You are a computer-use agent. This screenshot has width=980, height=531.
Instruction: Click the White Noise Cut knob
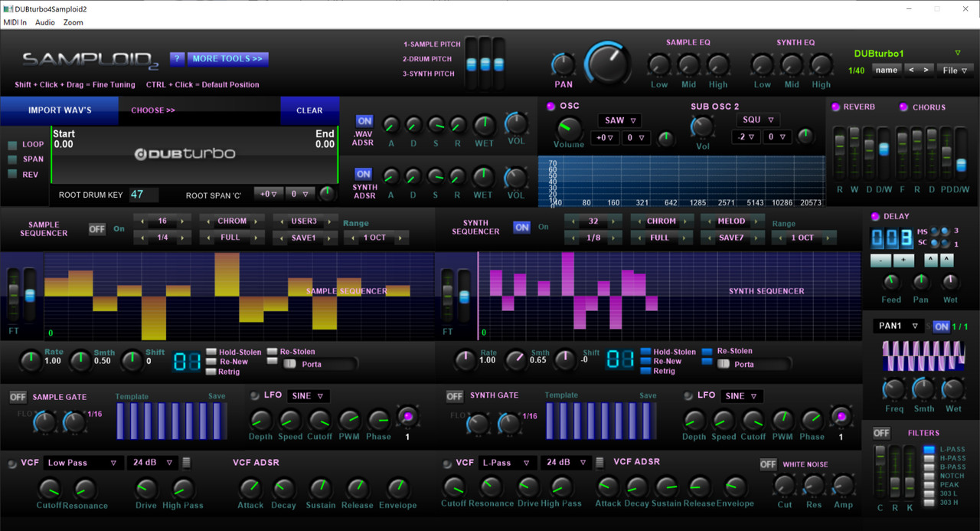tap(785, 485)
